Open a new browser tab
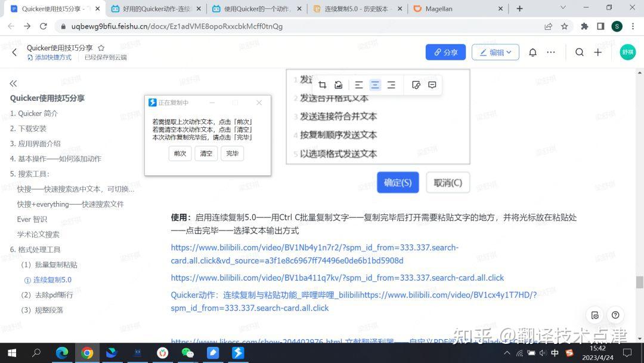This screenshot has width=644, height=363. pyautogui.click(x=519, y=8)
